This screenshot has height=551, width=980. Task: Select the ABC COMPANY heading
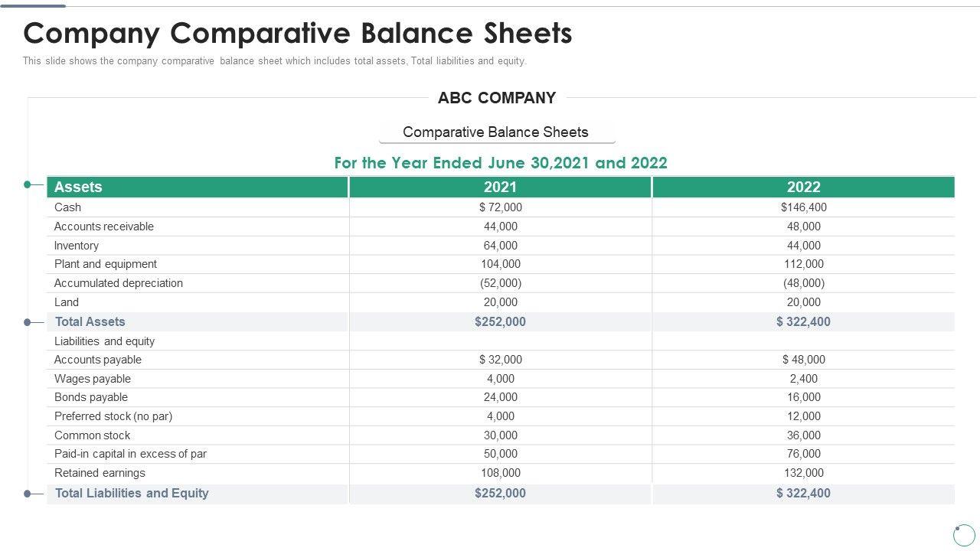pyautogui.click(x=497, y=98)
